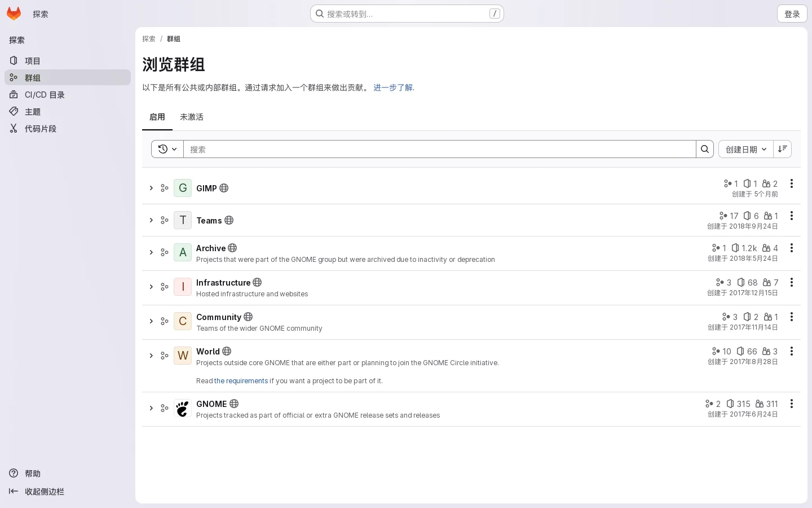Click the magnifier search button
This screenshot has width=812, height=508.
[705, 149]
